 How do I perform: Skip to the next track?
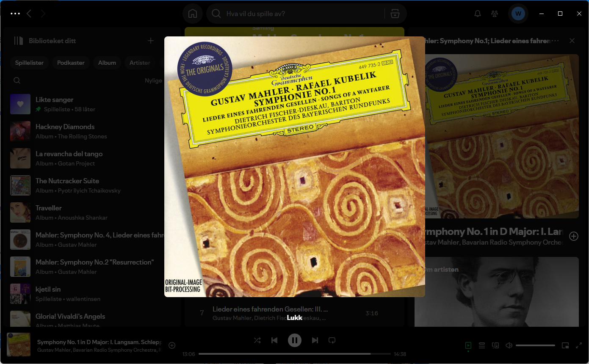(315, 340)
